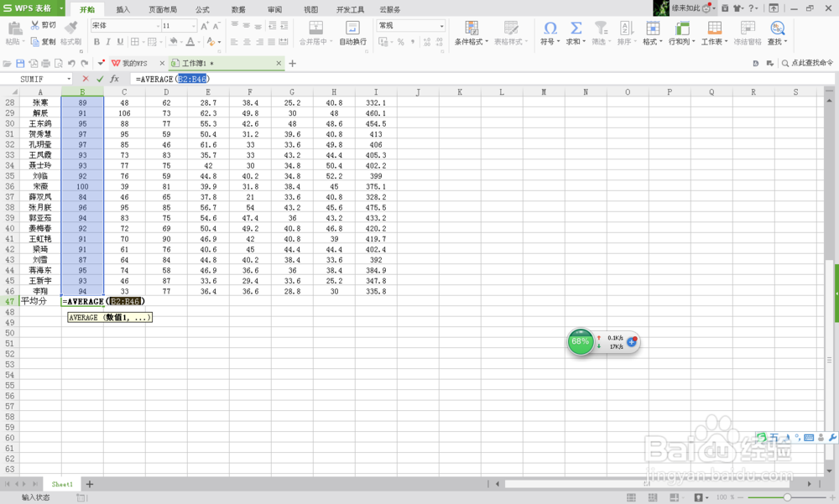This screenshot has height=504, width=839.
Task: Open the Worksheet (工作表) dropdown
Action: pyautogui.click(x=714, y=34)
